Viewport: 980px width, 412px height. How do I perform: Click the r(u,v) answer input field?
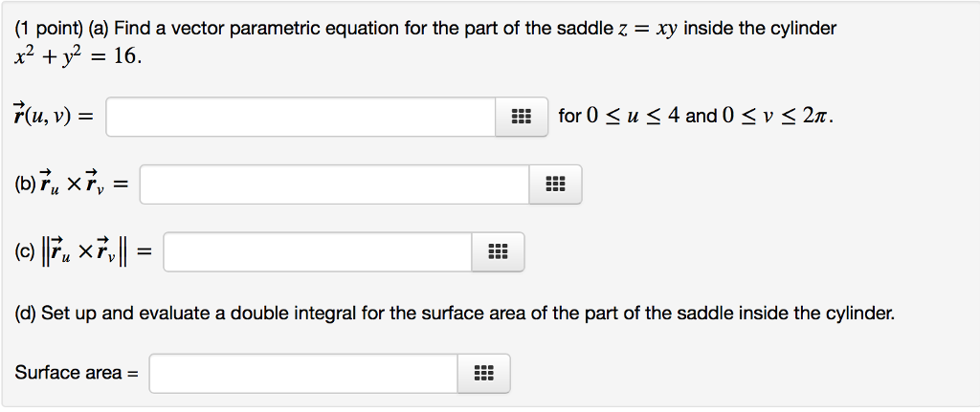click(x=301, y=117)
